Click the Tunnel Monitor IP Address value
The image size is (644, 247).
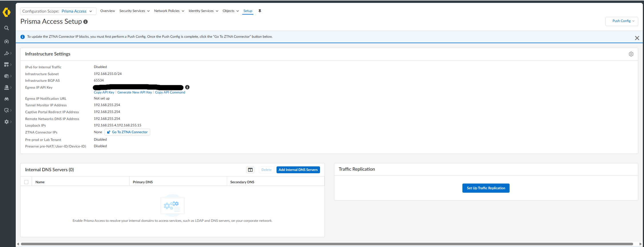(107, 105)
